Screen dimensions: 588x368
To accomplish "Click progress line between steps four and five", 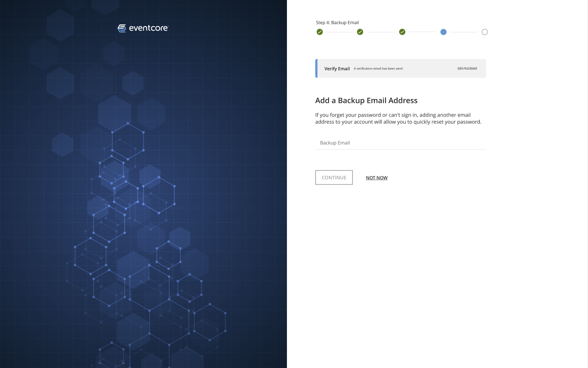I will click(x=464, y=32).
